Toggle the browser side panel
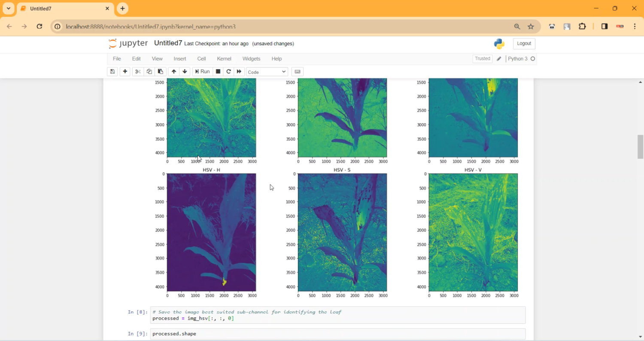The width and height of the screenshot is (644, 341). pos(605,27)
